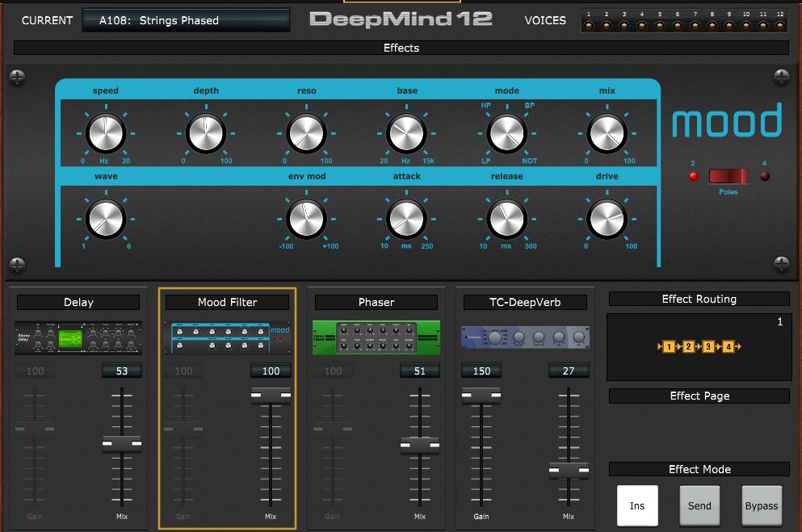Click the Delay Mix fader
The image size is (802, 532).
pyautogui.click(x=122, y=444)
